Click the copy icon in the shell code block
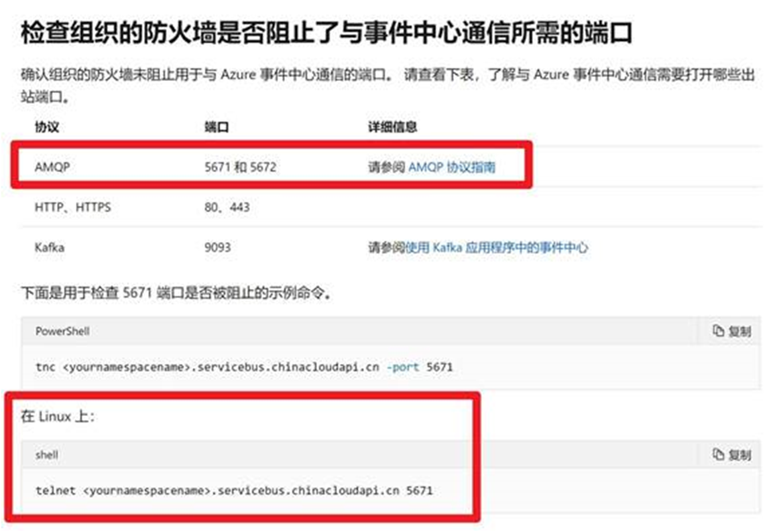 point(719,454)
